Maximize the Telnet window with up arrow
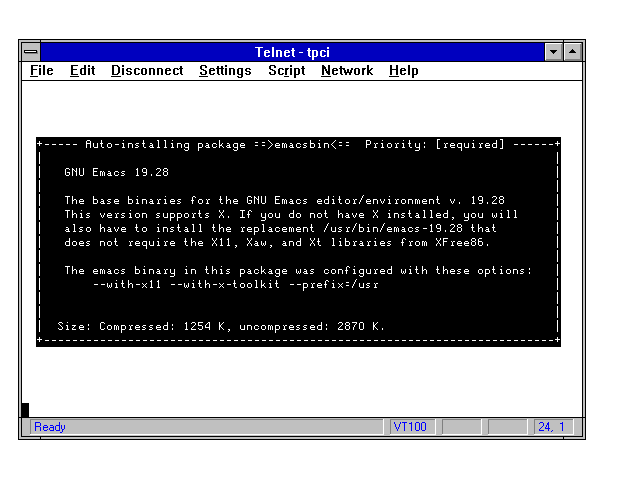Screen dimensions: 640x480 [x=573, y=51]
